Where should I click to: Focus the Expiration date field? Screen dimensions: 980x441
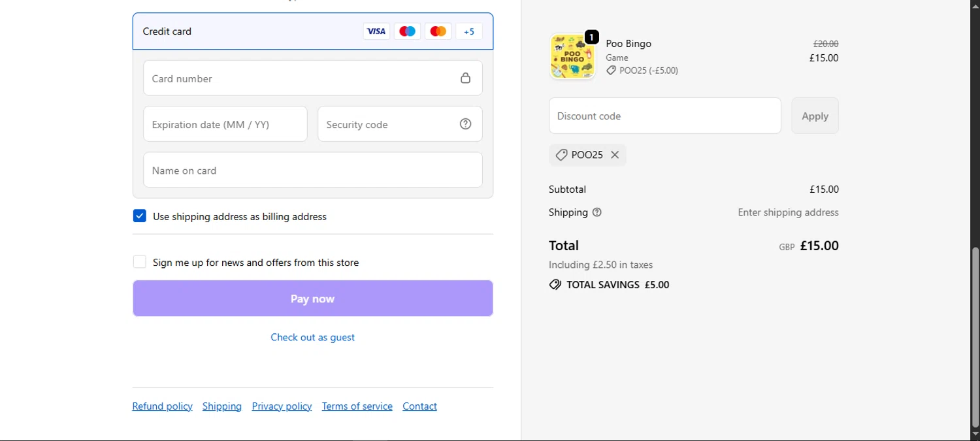tap(225, 124)
